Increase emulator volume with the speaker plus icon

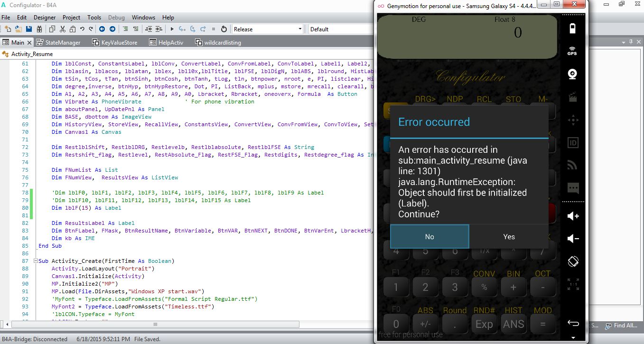[x=573, y=216]
